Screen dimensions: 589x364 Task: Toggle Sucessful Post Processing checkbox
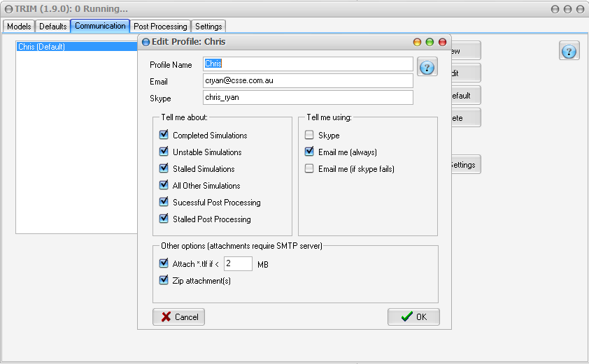pyautogui.click(x=164, y=202)
